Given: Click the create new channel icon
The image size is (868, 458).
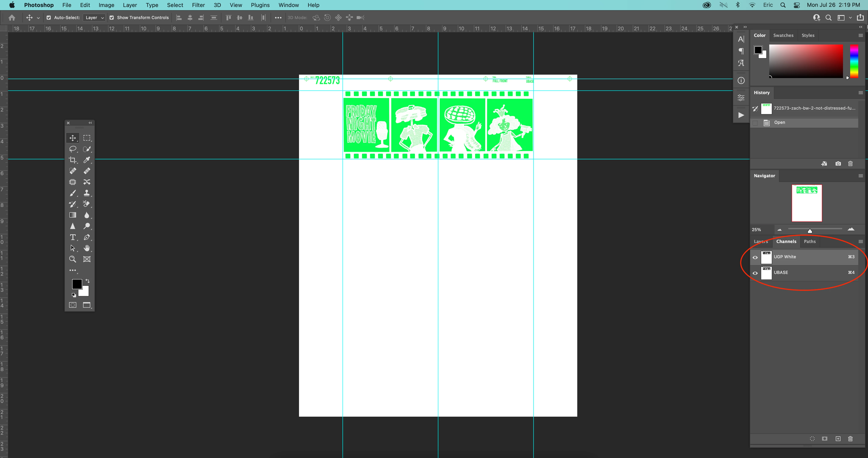Looking at the screenshot, I should 838,438.
